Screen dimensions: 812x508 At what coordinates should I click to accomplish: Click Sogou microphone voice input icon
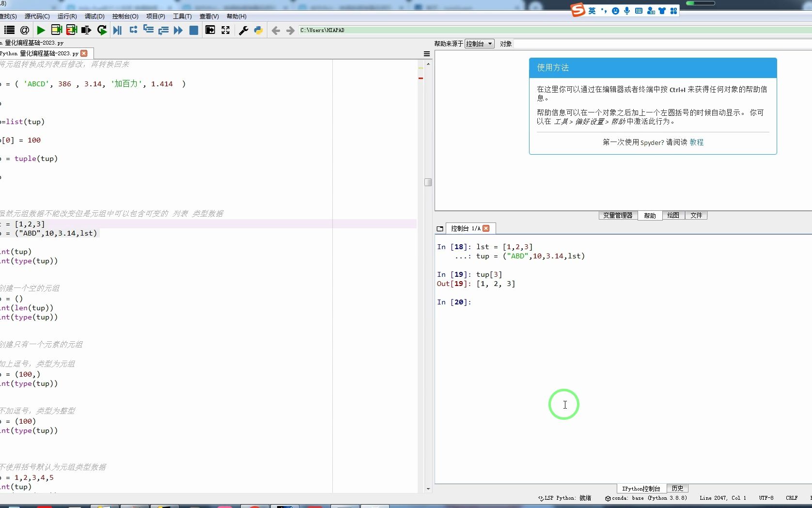pos(627,11)
